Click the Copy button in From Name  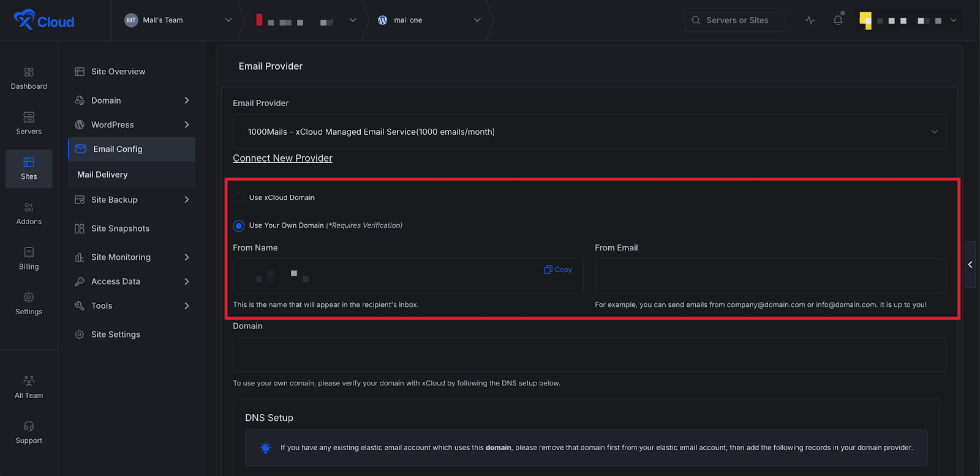click(558, 270)
